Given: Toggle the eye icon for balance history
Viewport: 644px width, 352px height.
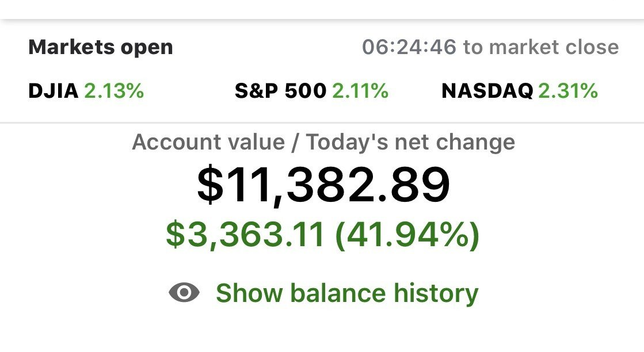Looking at the screenshot, I should coord(184,293).
